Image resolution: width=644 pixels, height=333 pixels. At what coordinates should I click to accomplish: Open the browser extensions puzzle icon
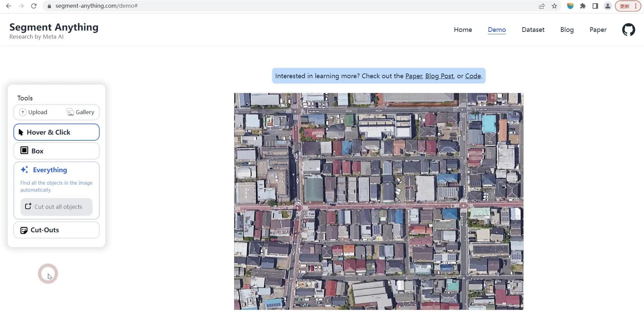coord(583,6)
